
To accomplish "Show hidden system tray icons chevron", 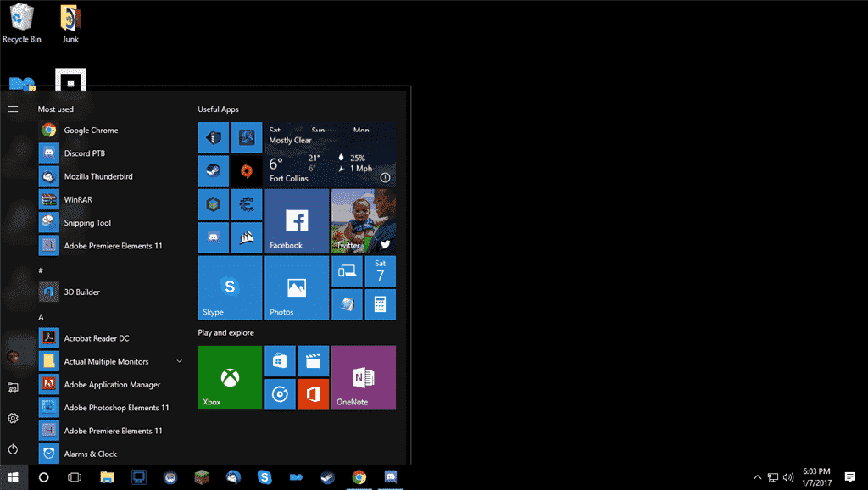I will pos(757,477).
